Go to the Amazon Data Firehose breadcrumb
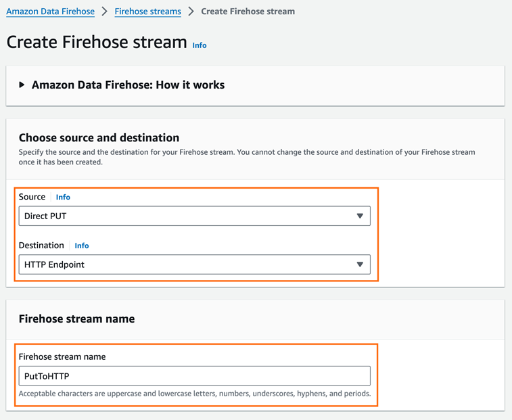This screenshot has height=420, width=512. click(50, 11)
